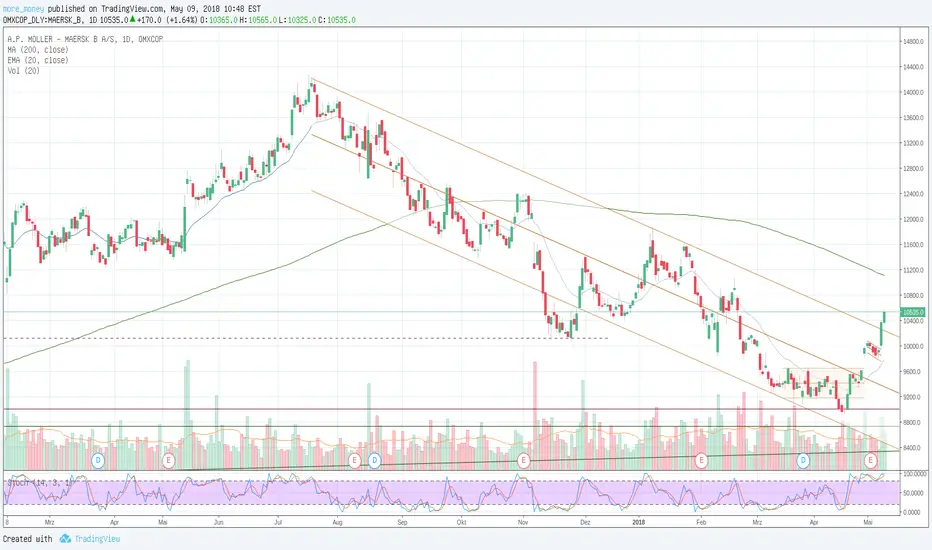This screenshot has width=932, height=550.
Task: Click the 0:10365.0 open value in header
Action: tap(219, 20)
